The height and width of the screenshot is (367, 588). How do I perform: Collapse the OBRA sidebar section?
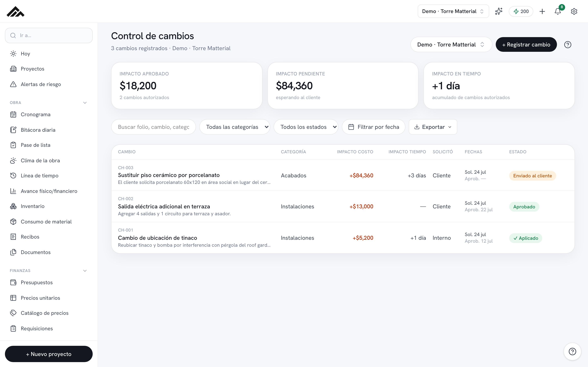point(85,103)
